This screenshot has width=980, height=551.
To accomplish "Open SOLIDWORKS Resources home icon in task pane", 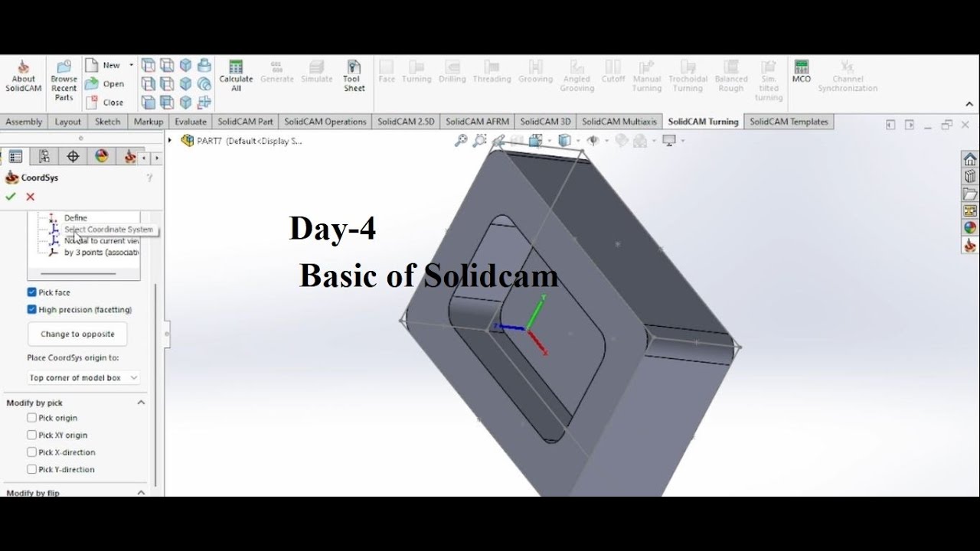I will point(970,159).
